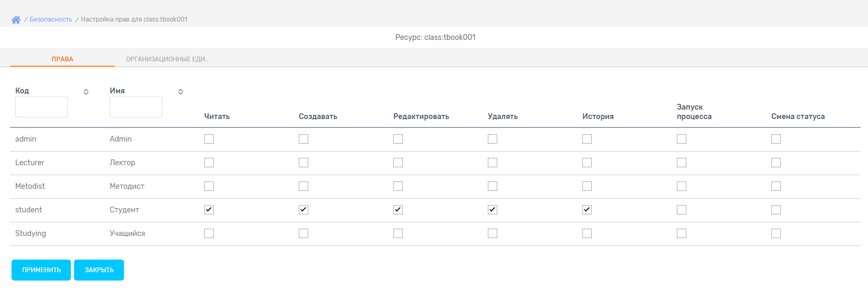
Task: Click the ЗАКРЫТЬ button
Action: (99, 270)
